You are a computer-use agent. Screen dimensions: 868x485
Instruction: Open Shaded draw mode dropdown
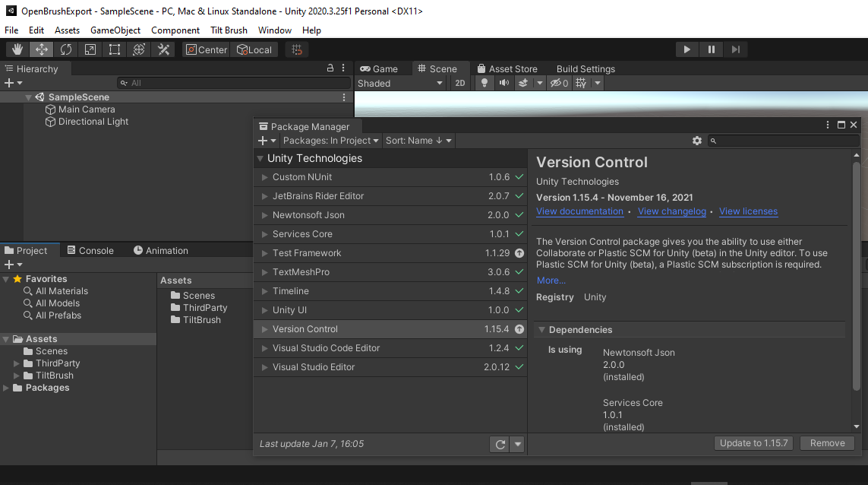tap(400, 83)
